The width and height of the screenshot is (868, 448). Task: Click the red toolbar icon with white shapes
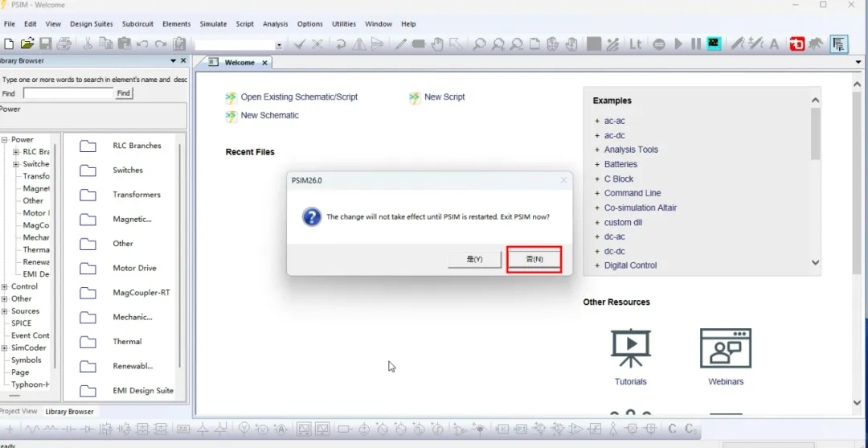pyautogui.click(x=796, y=43)
